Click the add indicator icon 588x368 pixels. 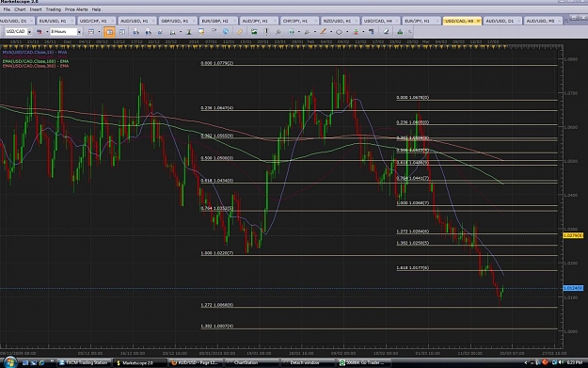coord(172,32)
